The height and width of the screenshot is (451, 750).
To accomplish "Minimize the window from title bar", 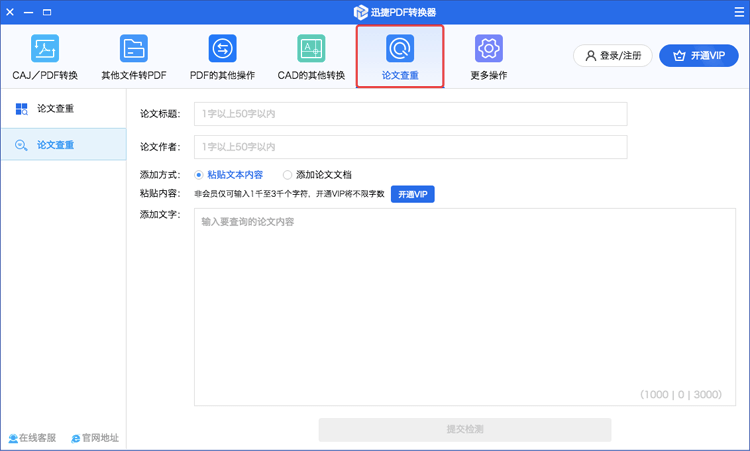I will coord(29,12).
